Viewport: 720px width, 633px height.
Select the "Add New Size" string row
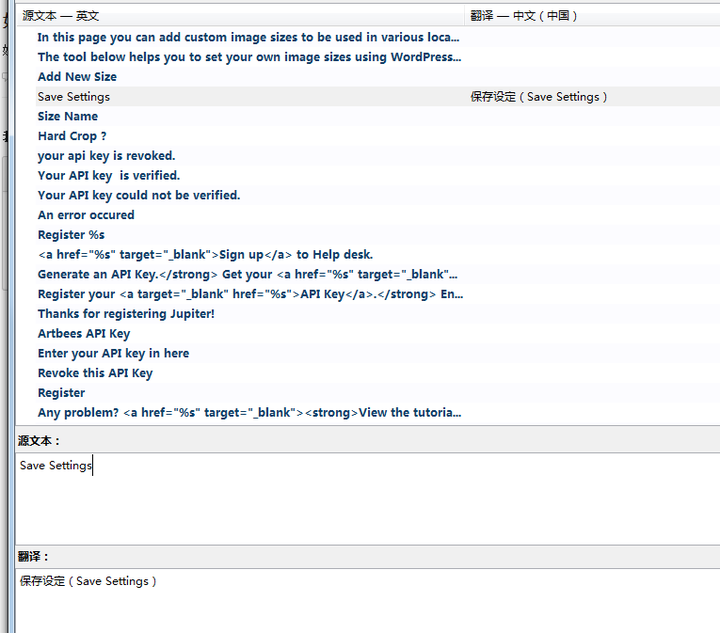tap(77, 77)
